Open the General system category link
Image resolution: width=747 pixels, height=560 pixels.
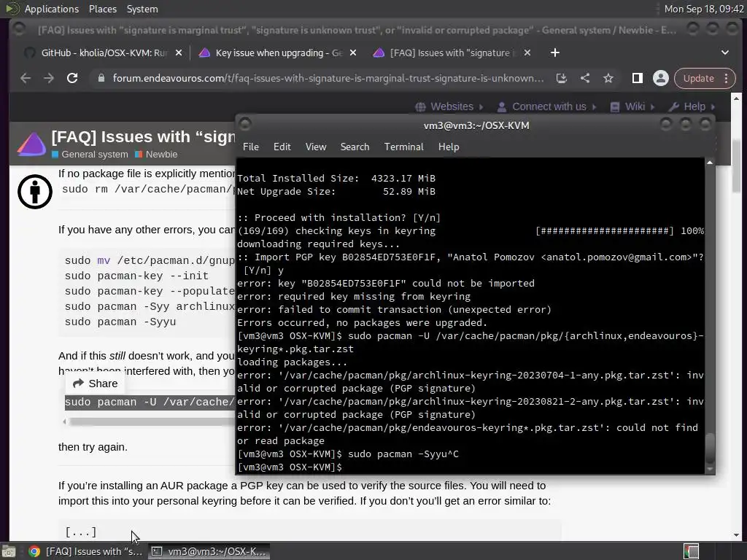click(90, 155)
